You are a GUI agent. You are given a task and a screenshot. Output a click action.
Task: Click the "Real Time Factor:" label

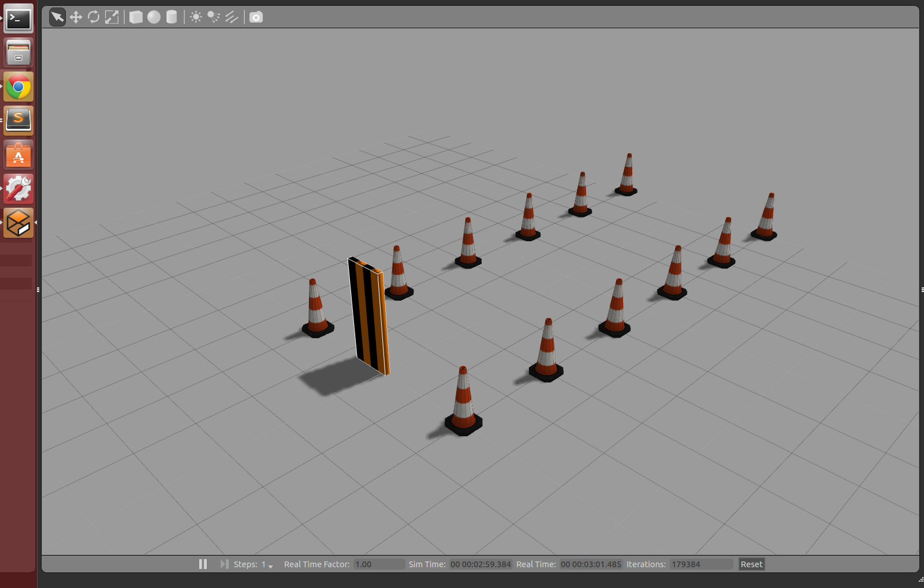(317, 564)
